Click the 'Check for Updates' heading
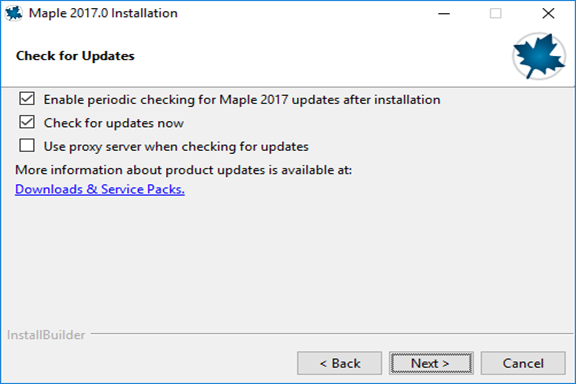 [x=75, y=56]
